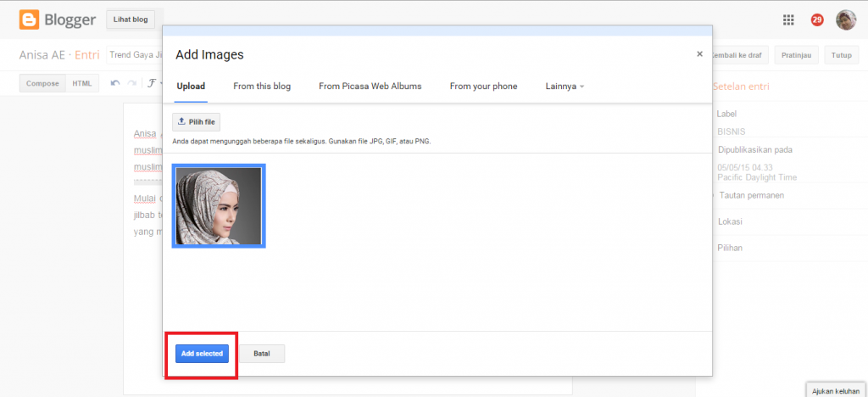Switch to From your phone tab

click(x=484, y=87)
